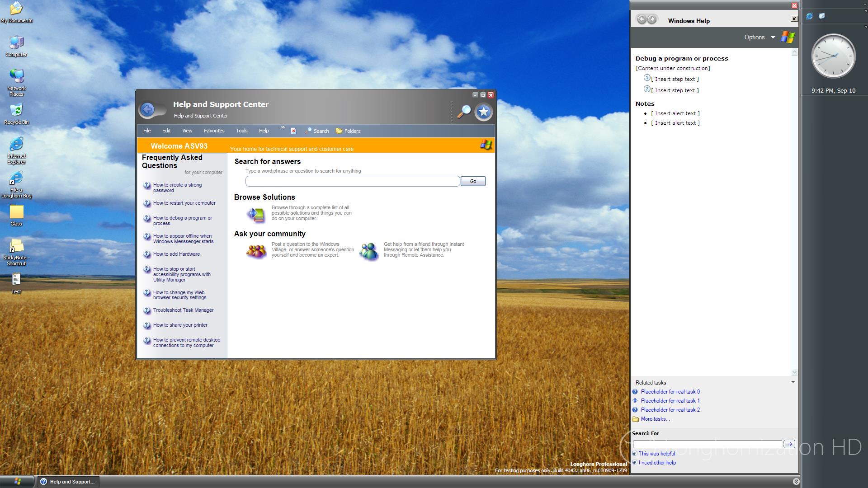The width and height of the screenshot is (868, 488).
Task: Open the Favorites menu
Action: coord(214,131)
